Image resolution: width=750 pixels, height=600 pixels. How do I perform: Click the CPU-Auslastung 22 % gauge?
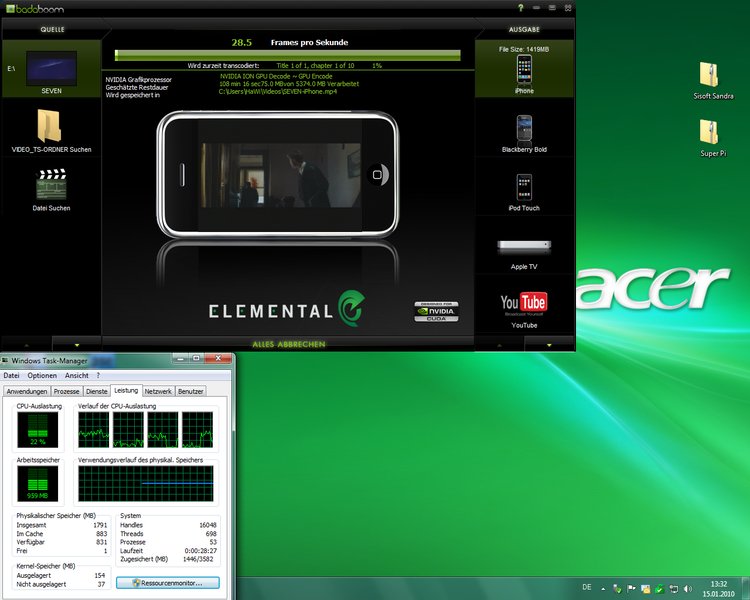point(37,429)
